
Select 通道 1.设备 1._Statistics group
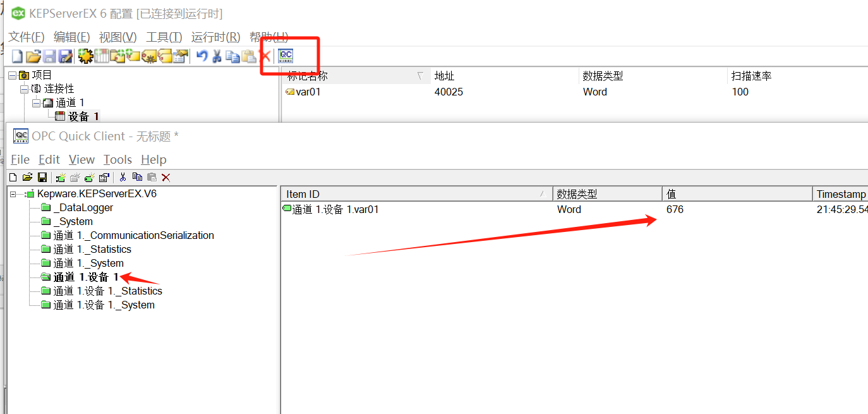108,291
